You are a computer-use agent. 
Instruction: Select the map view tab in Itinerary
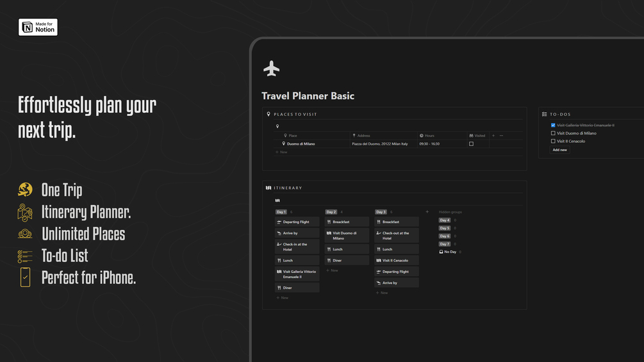click(277, 201)
